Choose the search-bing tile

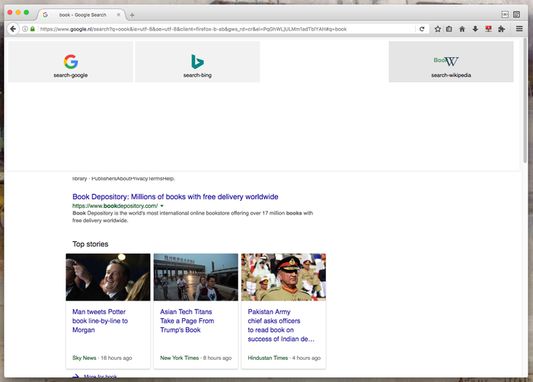(x=197, y=62)
